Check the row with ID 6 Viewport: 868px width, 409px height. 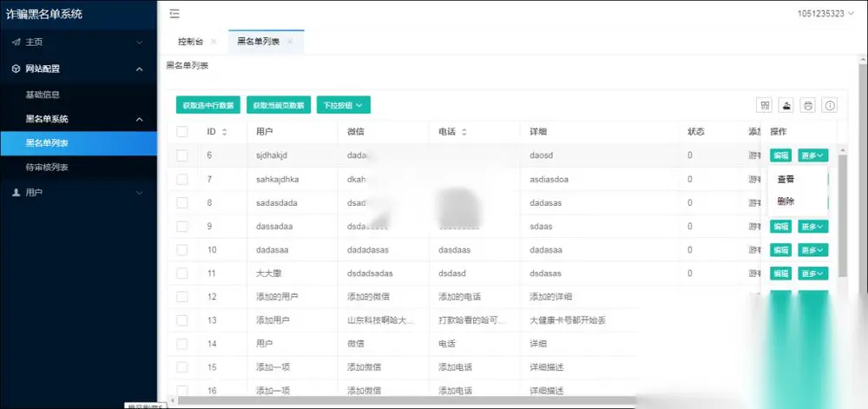coord(182,155)
